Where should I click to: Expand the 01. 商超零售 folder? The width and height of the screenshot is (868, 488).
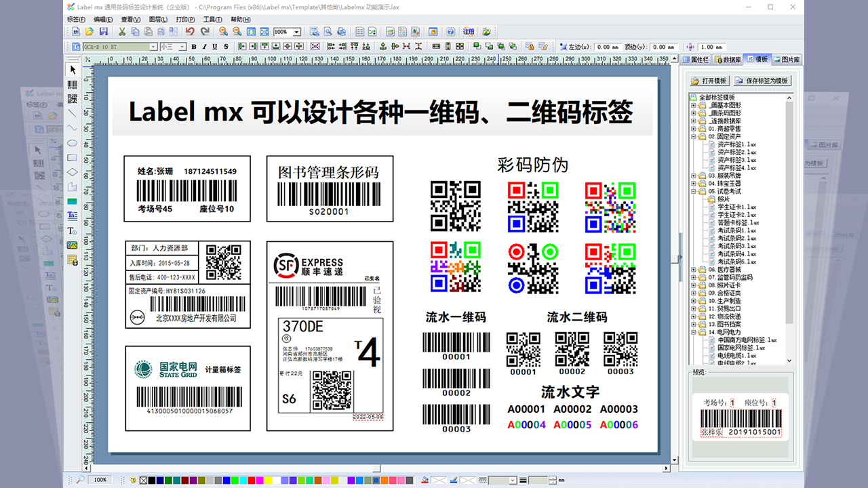coord(694,129)
